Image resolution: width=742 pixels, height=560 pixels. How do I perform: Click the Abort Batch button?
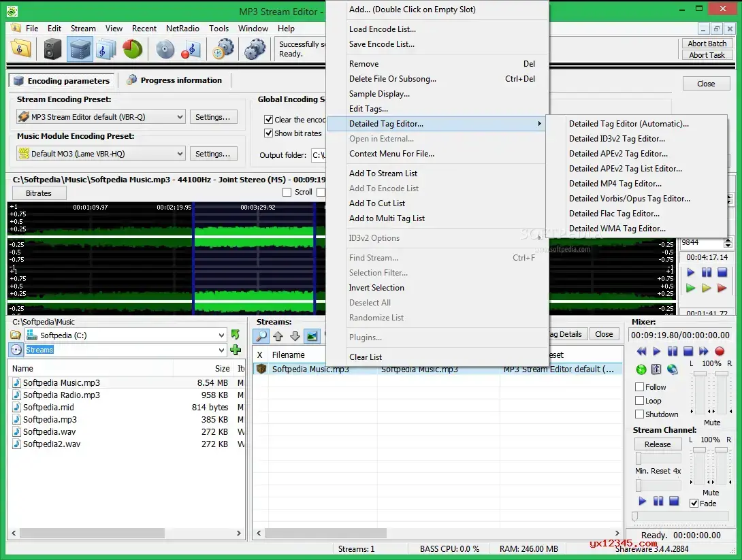point(707,44)
